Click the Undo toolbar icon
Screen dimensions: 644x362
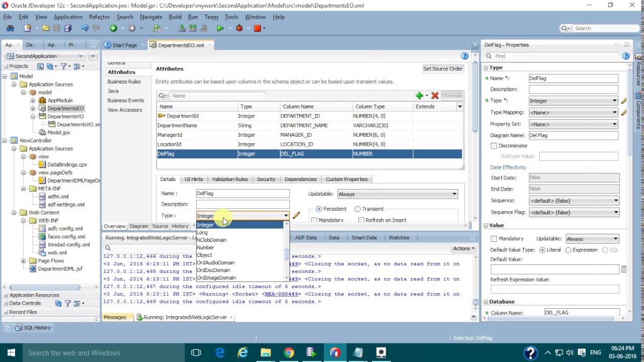tap(85, 28)
